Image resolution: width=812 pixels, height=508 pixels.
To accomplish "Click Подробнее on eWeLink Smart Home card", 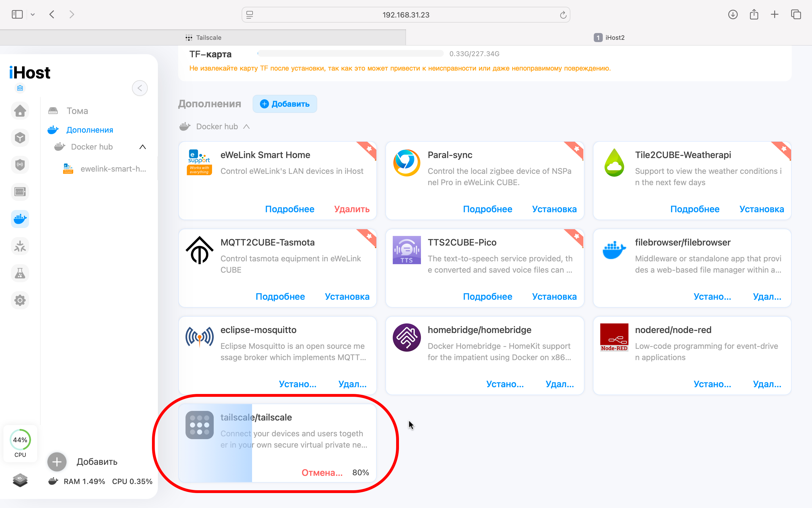I will coord(290,209).
